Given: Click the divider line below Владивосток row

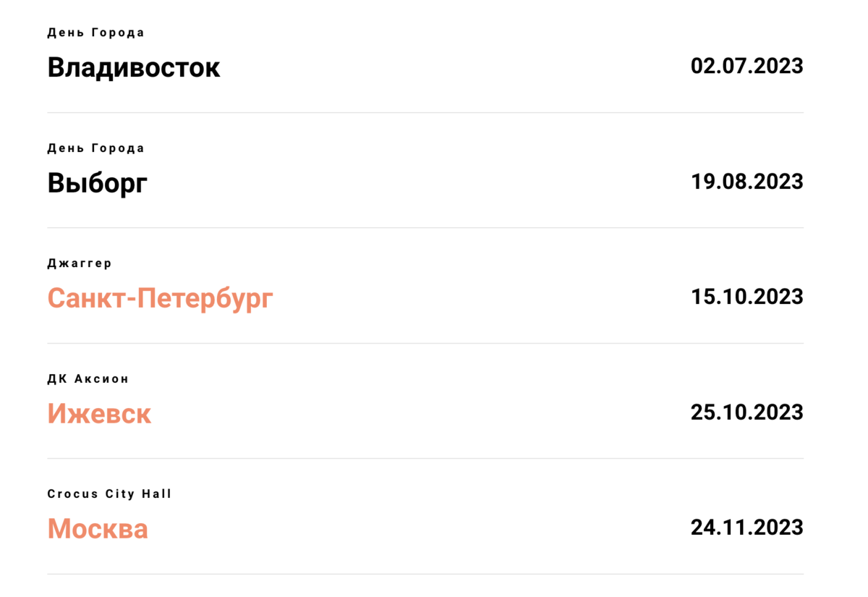Looking at the screenshot, I should click(425, 112).
